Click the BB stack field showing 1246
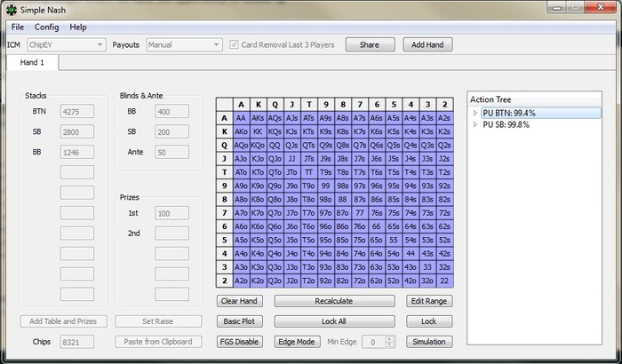622x364 pixels. point(77,152)
